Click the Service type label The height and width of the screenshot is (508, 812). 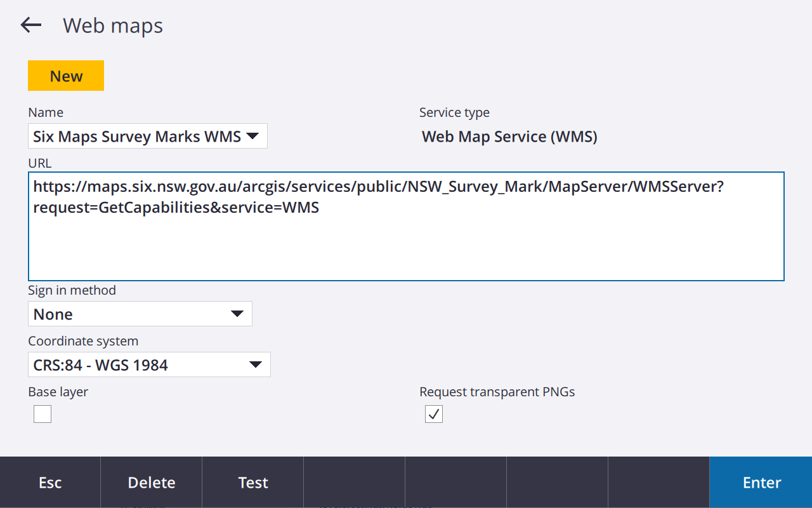[x=454, y=112]
